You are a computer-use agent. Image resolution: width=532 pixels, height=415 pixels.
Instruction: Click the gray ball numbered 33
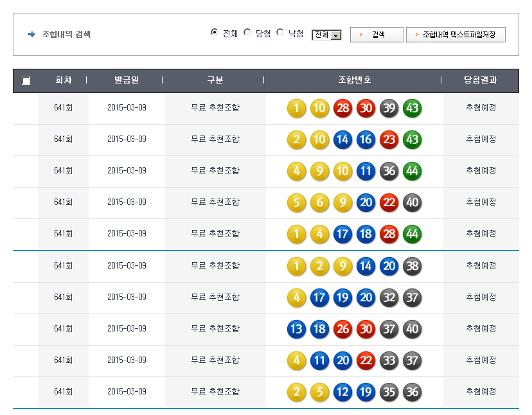389,360
